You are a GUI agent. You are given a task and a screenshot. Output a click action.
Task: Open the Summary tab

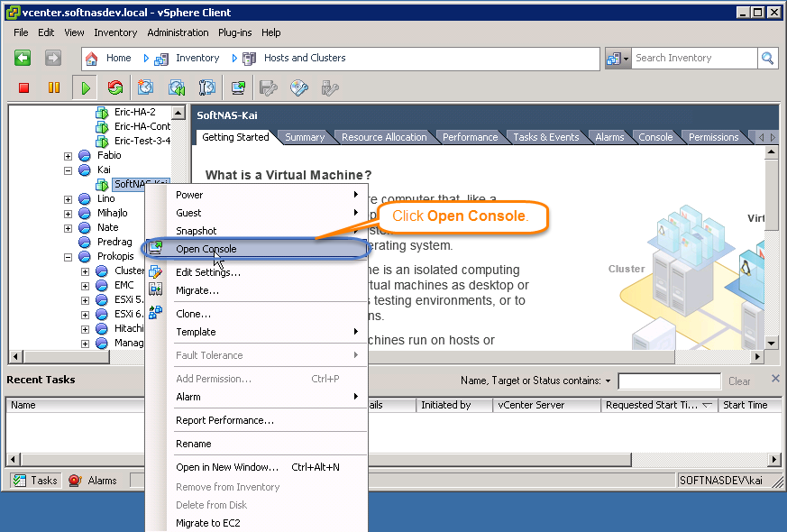click(305, 137)
